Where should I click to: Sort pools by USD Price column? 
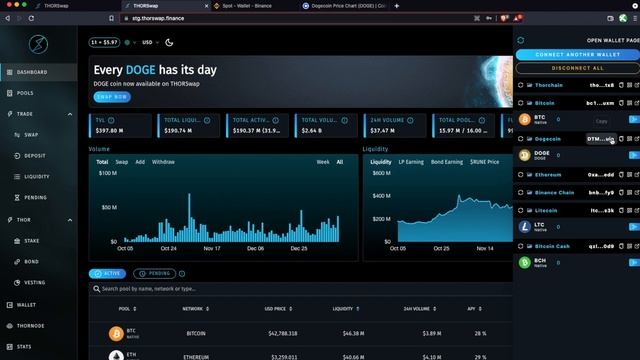(278, 309)
